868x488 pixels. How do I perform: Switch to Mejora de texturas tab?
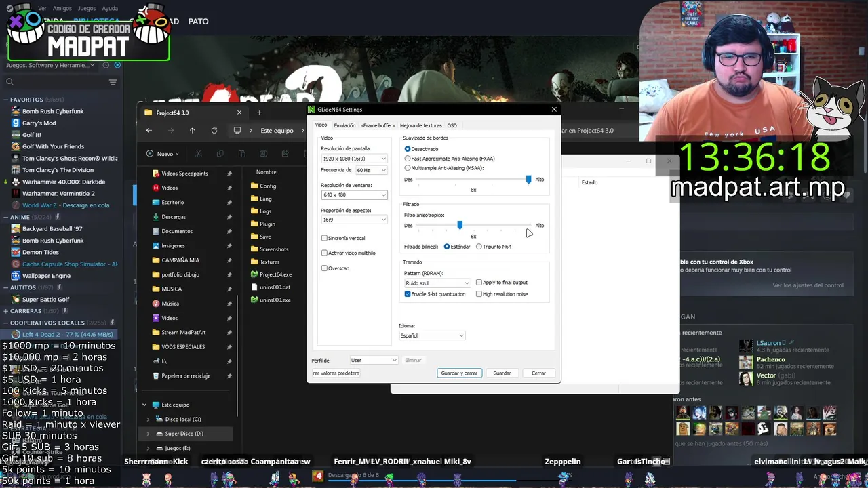tap(420, 125)
